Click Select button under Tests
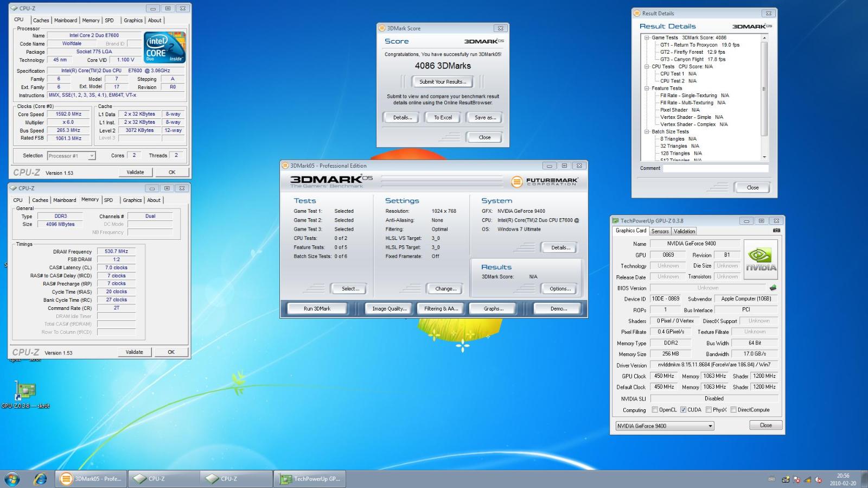The height and width of the screenshot is (488, 868). point(350,289)
